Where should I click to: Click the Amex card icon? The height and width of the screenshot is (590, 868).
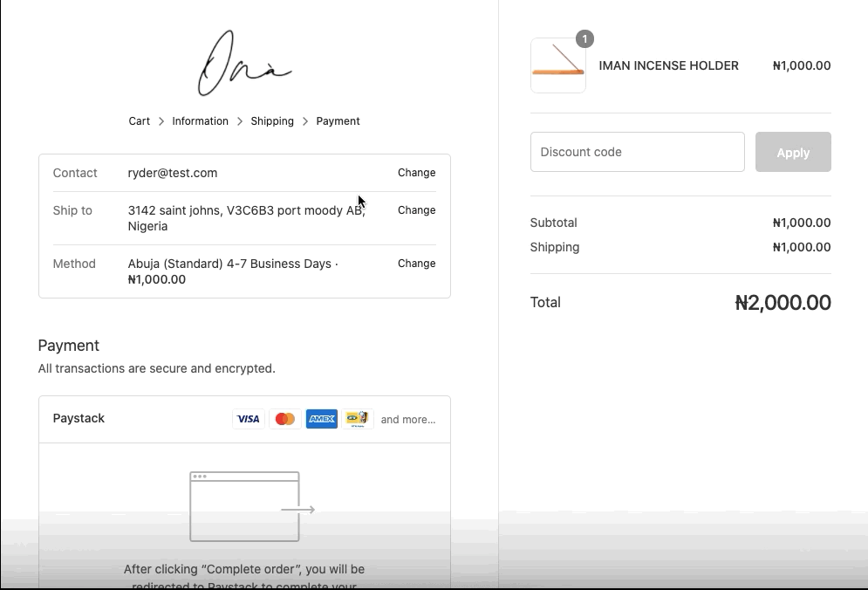(322, 419)
